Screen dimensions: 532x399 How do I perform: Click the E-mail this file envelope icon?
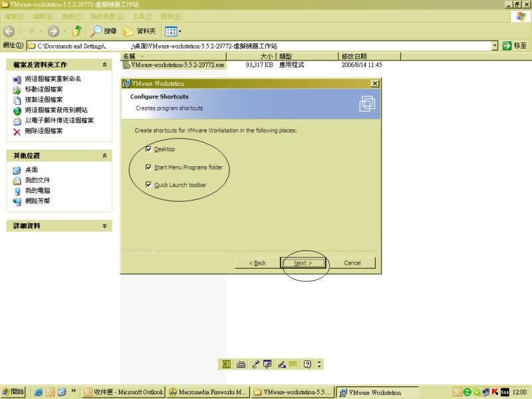point(17,121)
